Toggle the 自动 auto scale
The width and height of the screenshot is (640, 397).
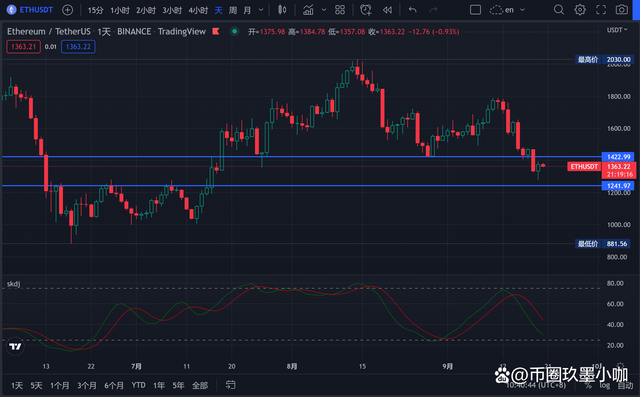point(625,386)
